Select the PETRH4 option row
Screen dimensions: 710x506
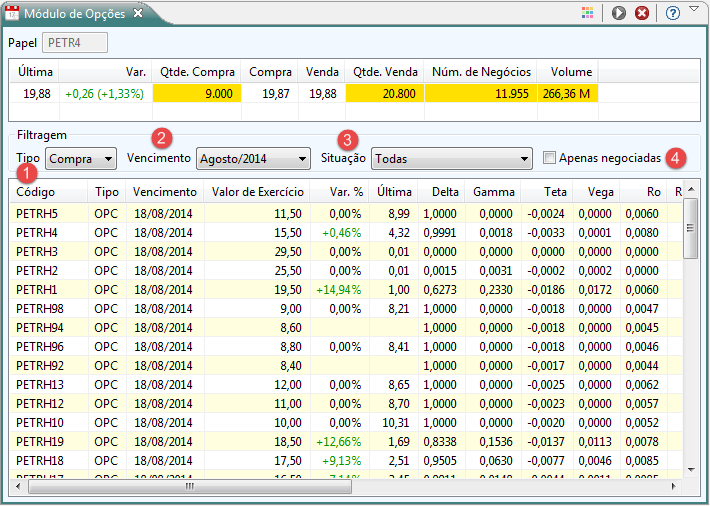click(346, 232)
